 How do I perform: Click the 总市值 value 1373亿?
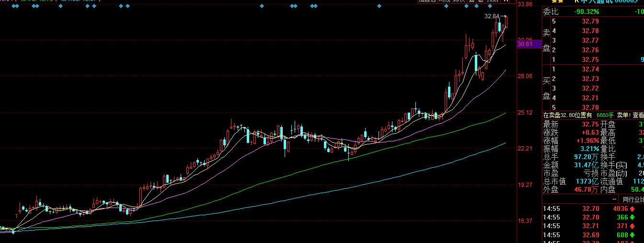pyautogui.click(x=587, y=182)
